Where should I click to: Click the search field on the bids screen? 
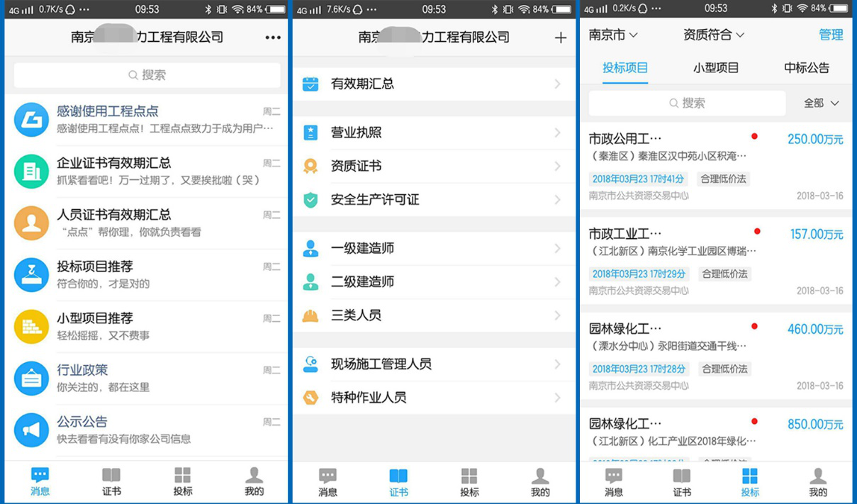[x=686, y=103]
